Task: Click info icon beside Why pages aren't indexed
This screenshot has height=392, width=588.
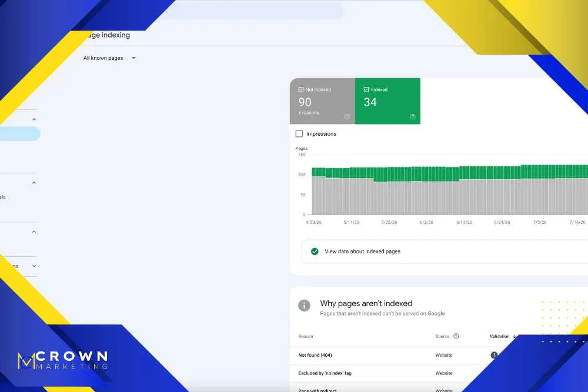Action: pyautogui.click(x=304, y=306)
